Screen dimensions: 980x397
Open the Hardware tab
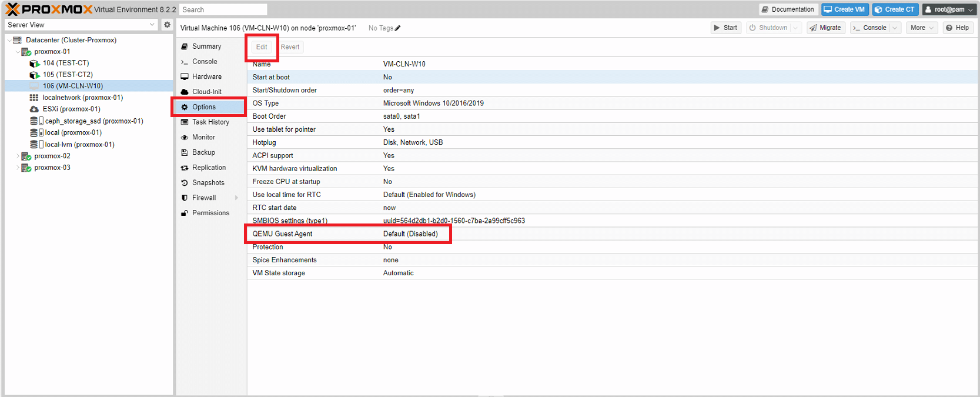(211, 76)
